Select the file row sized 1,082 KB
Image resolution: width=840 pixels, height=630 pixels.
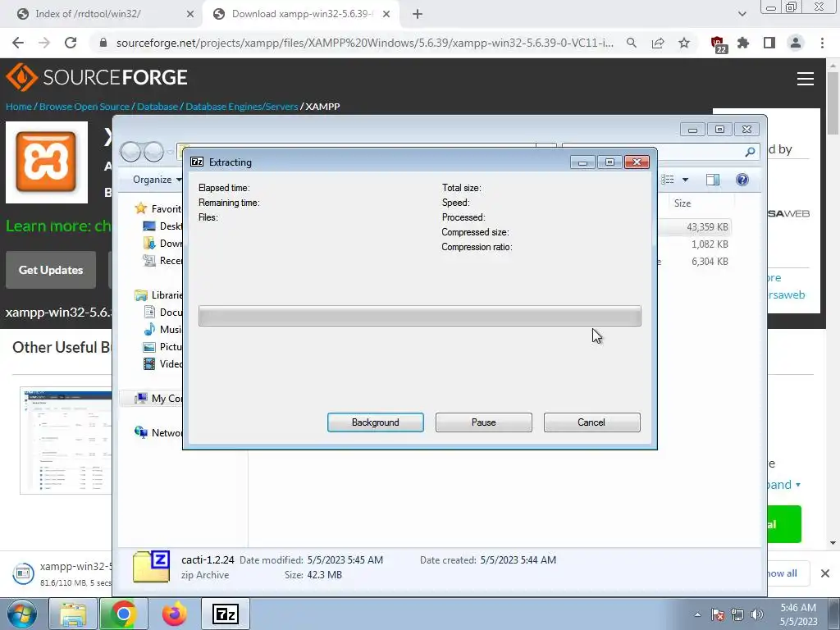tap(695, 244)
